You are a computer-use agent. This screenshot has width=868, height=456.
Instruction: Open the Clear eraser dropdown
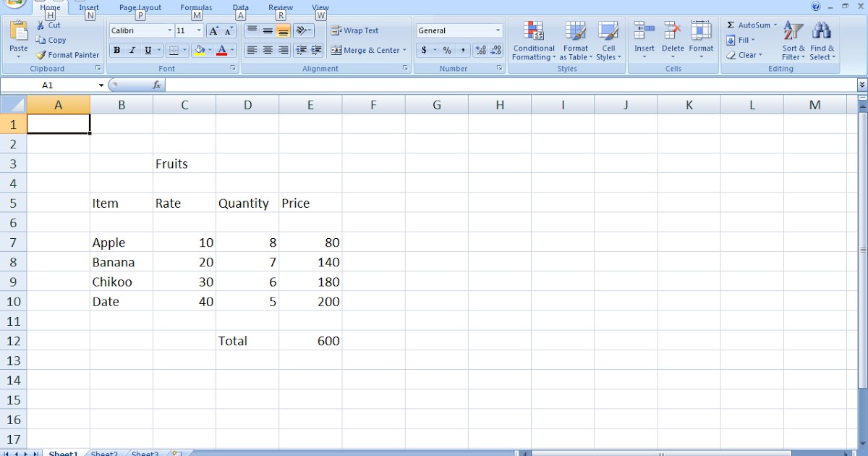[x=744, y=55]
